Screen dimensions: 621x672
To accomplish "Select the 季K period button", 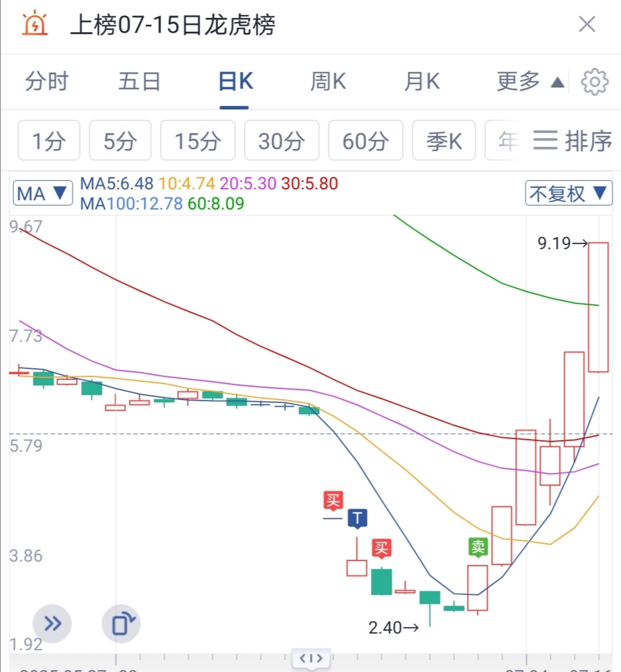I will [444, 140].
